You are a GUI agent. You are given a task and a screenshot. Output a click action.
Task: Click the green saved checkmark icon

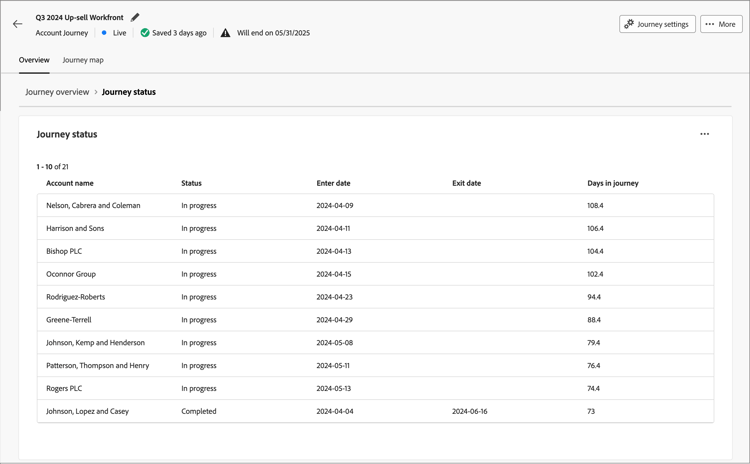145,33
